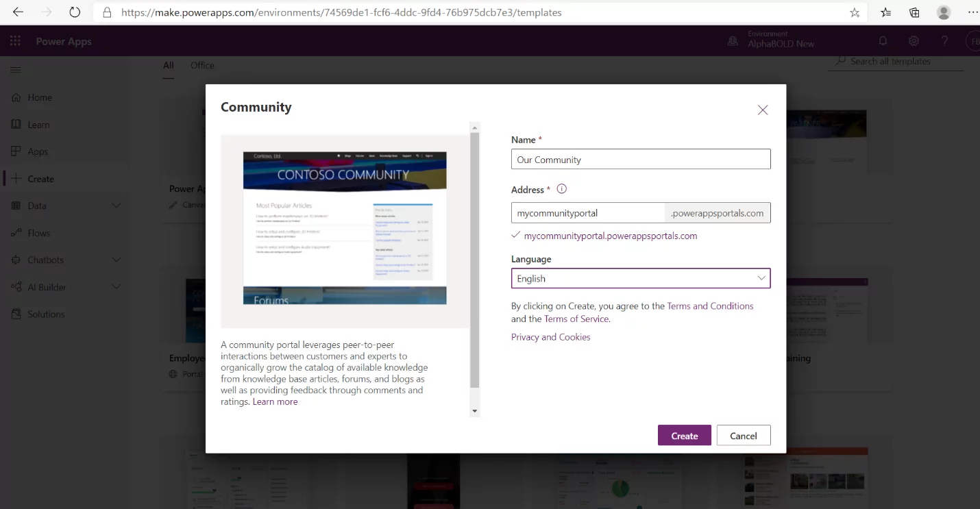This screenshot has width=980, height=509.
Task: Reload the page with refresh icon
Action: (x=75, y=12)
